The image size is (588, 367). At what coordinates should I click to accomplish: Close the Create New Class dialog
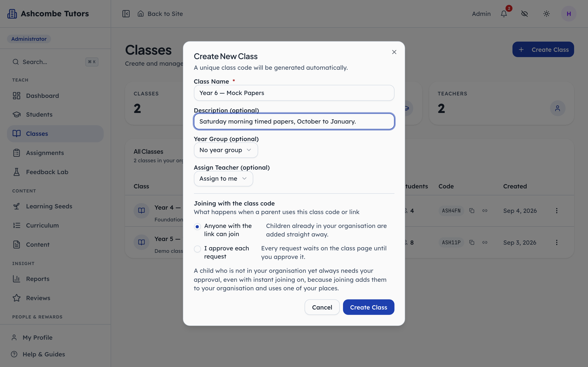(394, 52)
